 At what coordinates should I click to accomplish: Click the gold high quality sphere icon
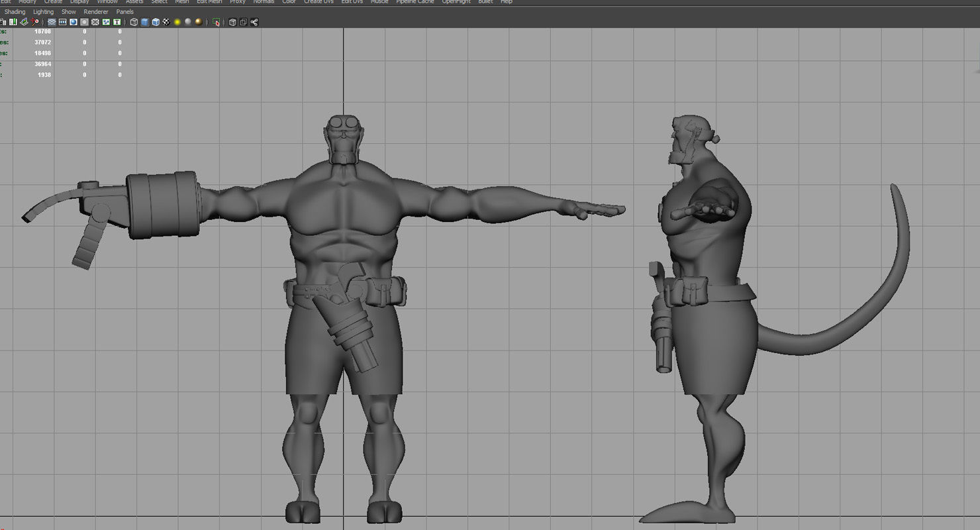[x=199, y=22]
